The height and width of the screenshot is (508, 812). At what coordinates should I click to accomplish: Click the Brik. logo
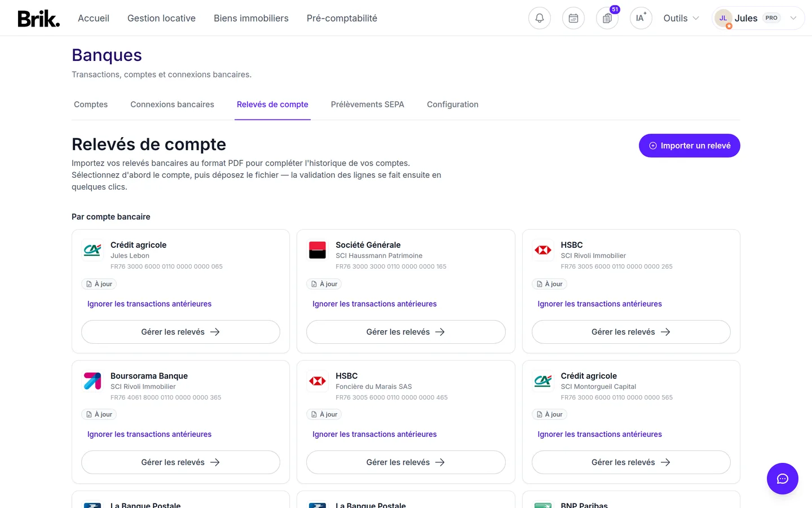click(x=38, y=18)
